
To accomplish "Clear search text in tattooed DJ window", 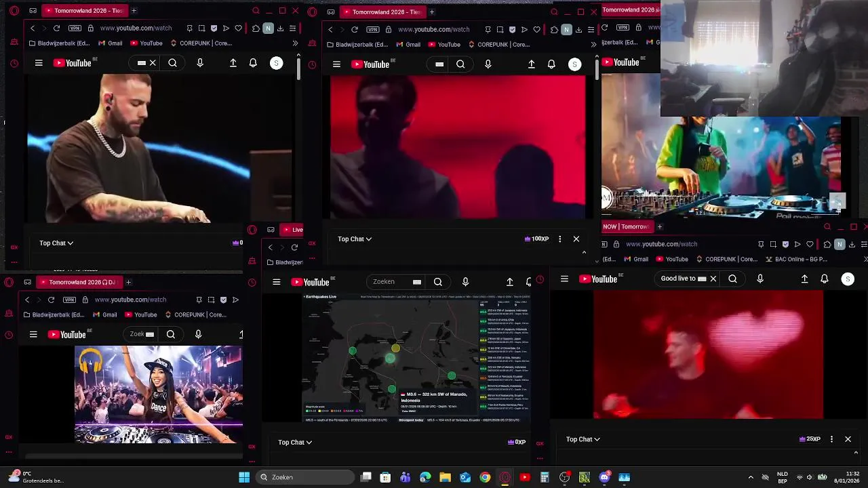I will point(153,63).
